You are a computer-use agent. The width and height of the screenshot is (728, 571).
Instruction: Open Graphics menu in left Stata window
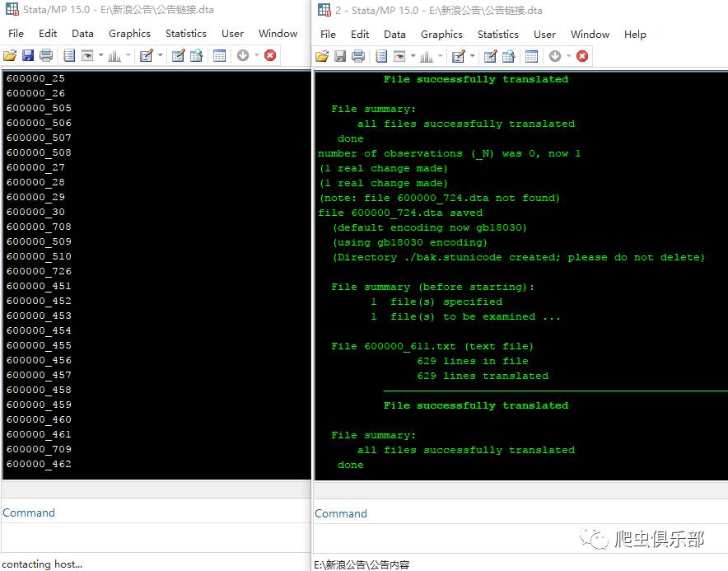coord(129,34)
